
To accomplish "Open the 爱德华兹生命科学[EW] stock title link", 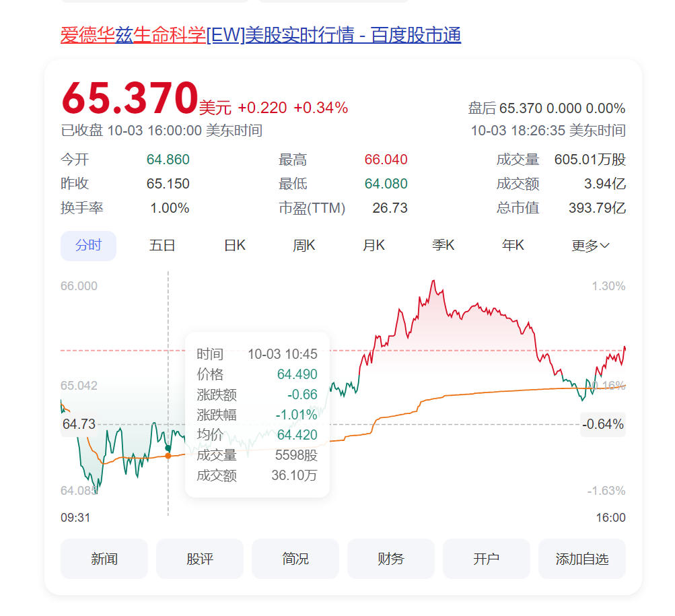I will point(260,35).
